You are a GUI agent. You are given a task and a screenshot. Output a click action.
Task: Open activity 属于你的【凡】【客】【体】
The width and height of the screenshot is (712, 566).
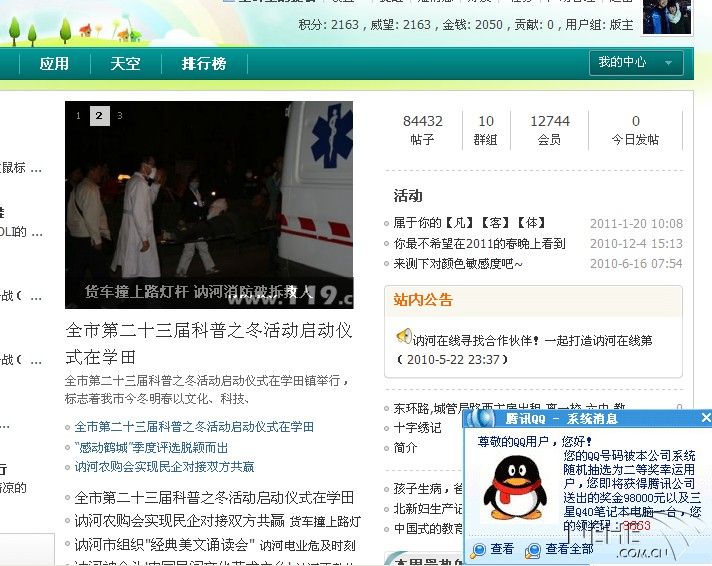(469, 223)
